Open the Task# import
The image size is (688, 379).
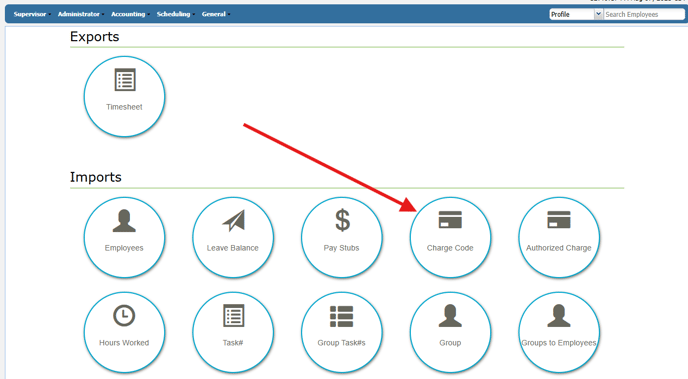tap(233, 333)
